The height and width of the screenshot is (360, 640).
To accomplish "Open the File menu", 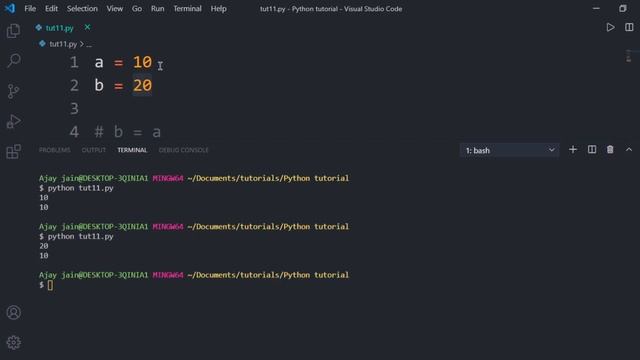I will coord(30,9).
